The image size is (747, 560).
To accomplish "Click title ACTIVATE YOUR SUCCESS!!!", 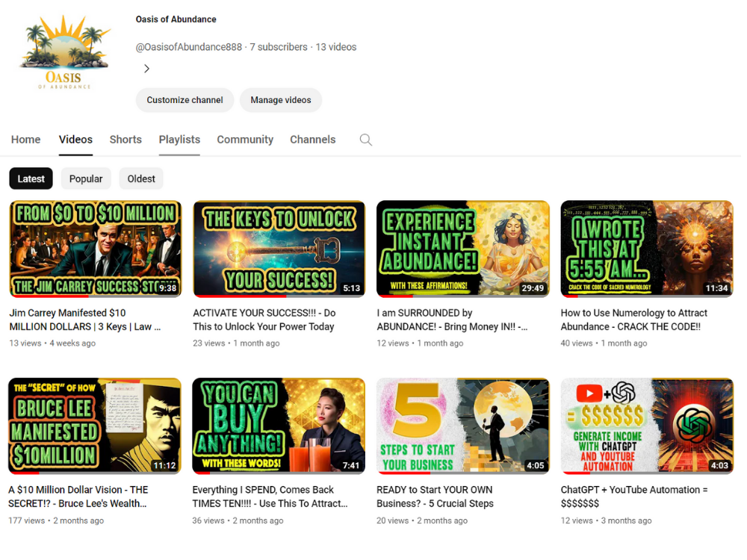I will click(x=264, y=320).
